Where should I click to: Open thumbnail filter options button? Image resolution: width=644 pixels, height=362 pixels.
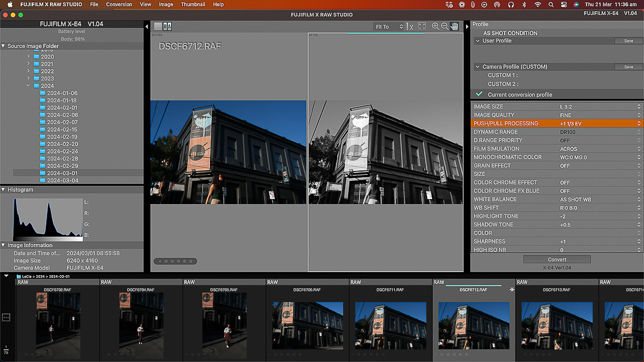(x=6, y=317)
